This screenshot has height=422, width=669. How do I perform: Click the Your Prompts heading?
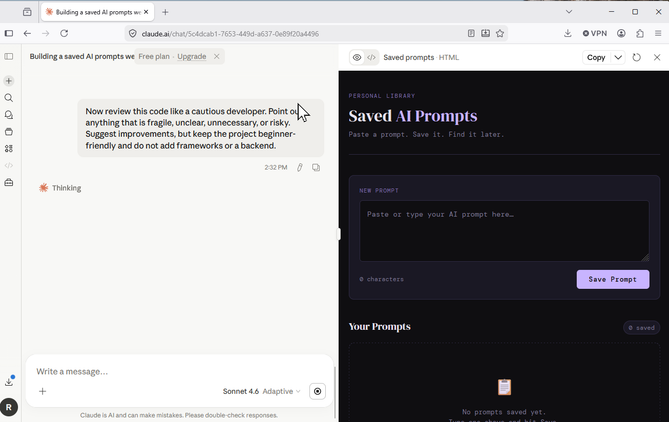379,326
